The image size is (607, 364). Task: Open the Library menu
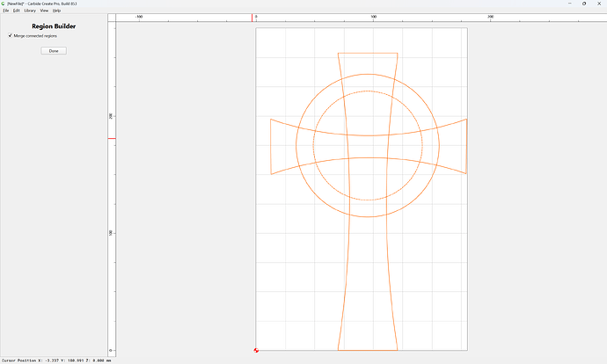coord(30,11)
